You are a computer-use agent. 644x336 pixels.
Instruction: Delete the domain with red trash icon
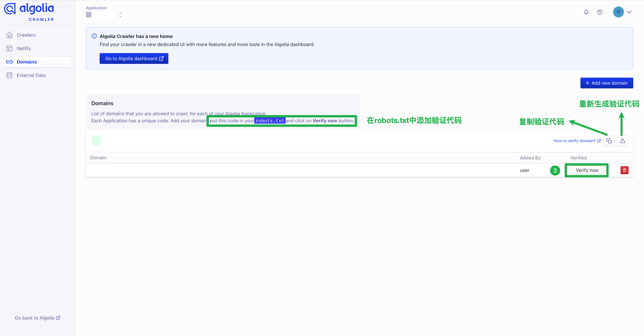point(624,170)
